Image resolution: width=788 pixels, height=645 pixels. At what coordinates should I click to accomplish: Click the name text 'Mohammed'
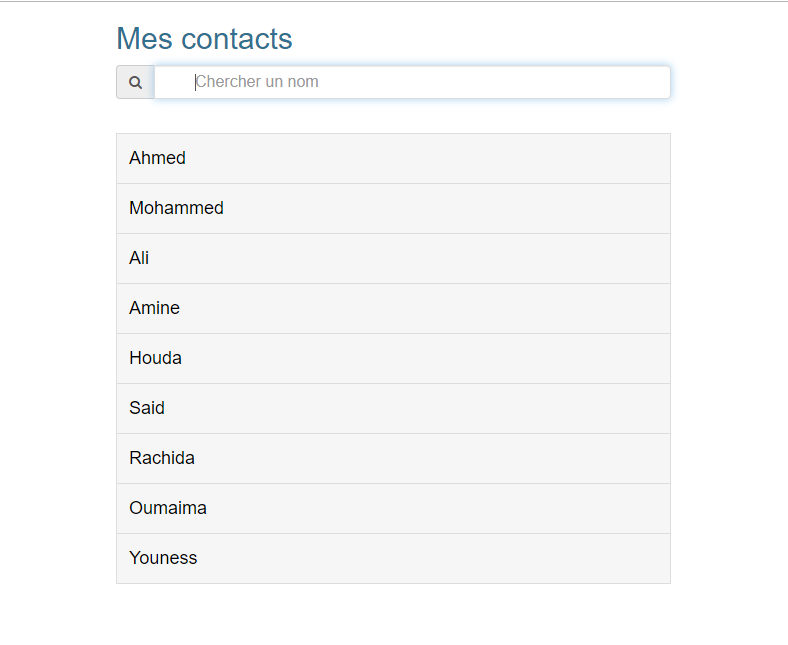[176, 208]
